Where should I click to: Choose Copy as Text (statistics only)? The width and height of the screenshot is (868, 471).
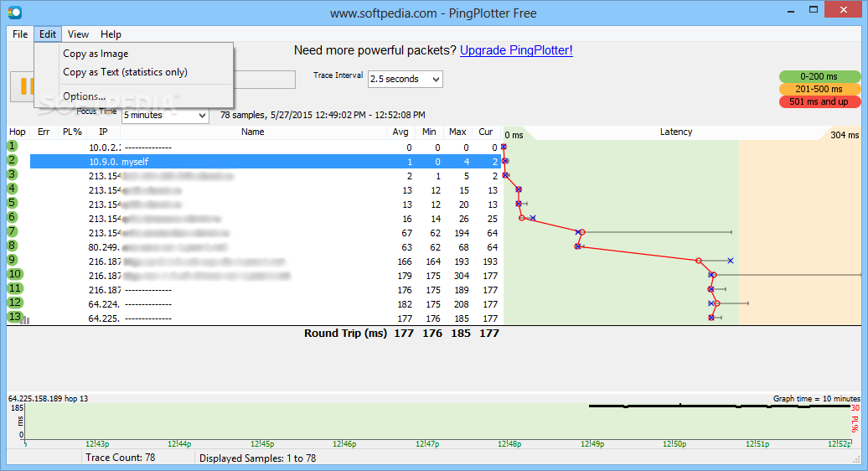(x=125, y=72)
